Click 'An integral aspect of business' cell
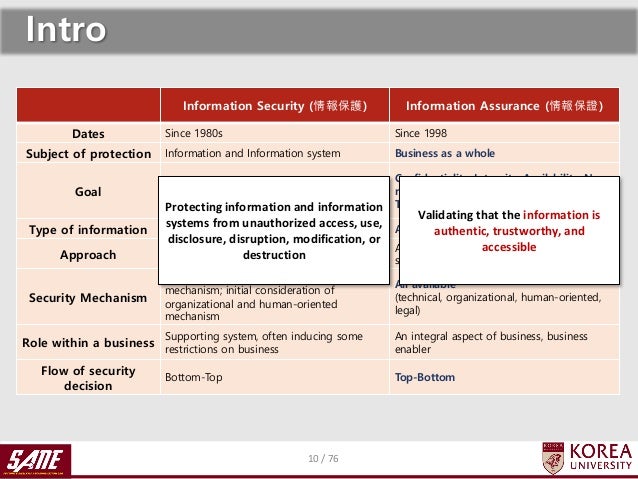The height and width of the screenshot is (479, 638). coord(505,343)
